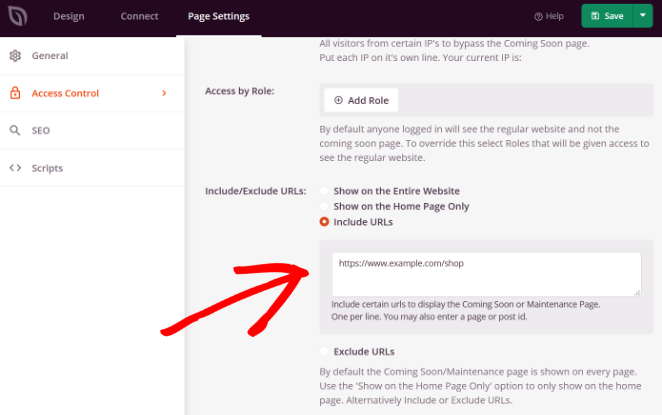Click the Help question mark icon
This screenshot has width=662, height=415.
coord(538,16)
